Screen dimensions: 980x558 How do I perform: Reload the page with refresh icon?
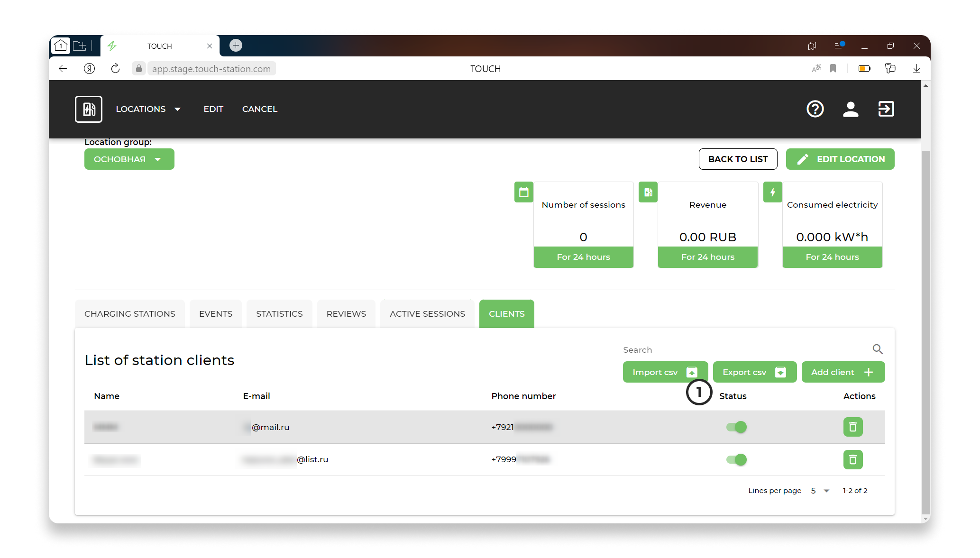pyautogui.click(x=115, y=69)
